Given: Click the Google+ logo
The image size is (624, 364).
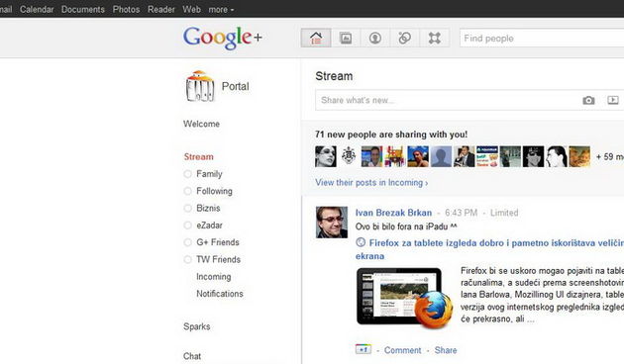Looking at the screenshot, I should tap(223, 38).
